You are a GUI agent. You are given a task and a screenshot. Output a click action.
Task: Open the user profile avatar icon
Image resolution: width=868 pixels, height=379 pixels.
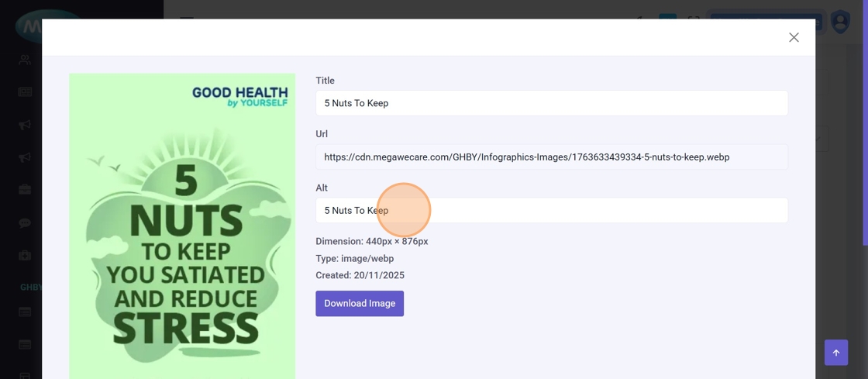(x=840, y=22)
